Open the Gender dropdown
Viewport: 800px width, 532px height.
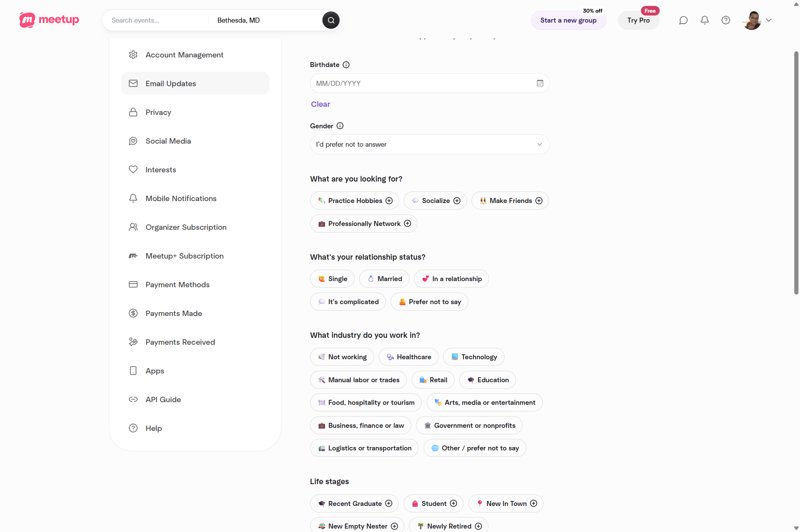430,144
